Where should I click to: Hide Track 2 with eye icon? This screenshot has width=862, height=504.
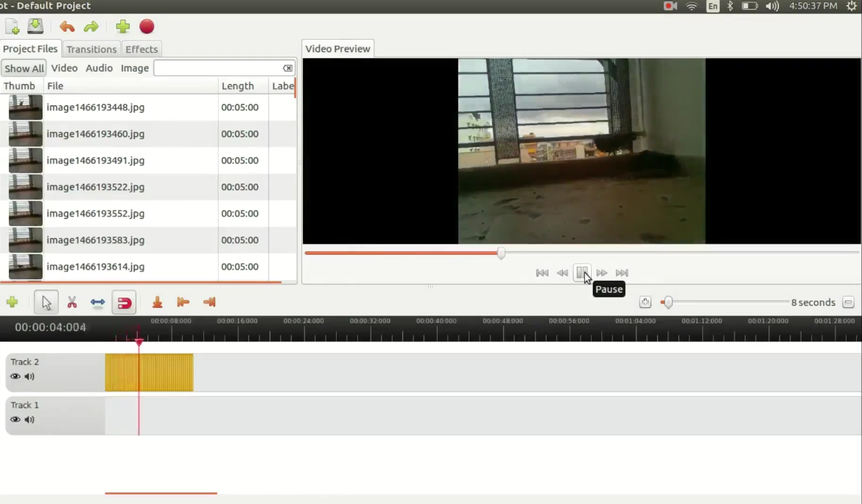pos(15,377)
